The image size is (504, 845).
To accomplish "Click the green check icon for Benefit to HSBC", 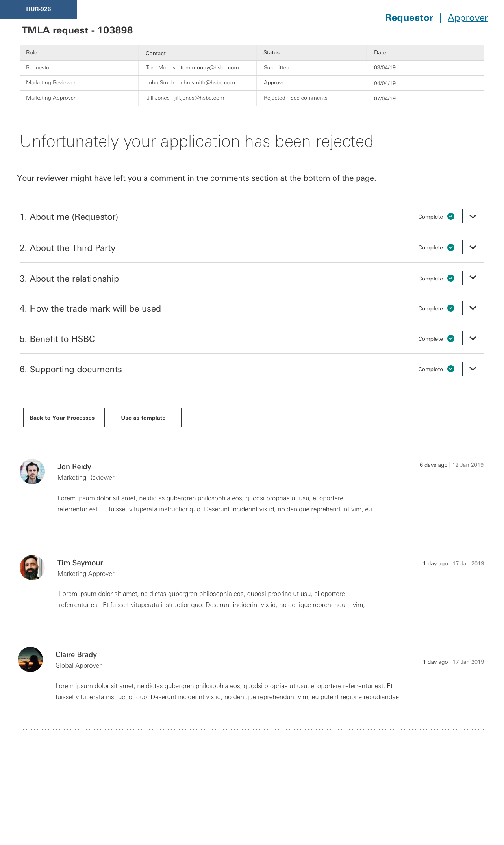I will pos(451,338).
